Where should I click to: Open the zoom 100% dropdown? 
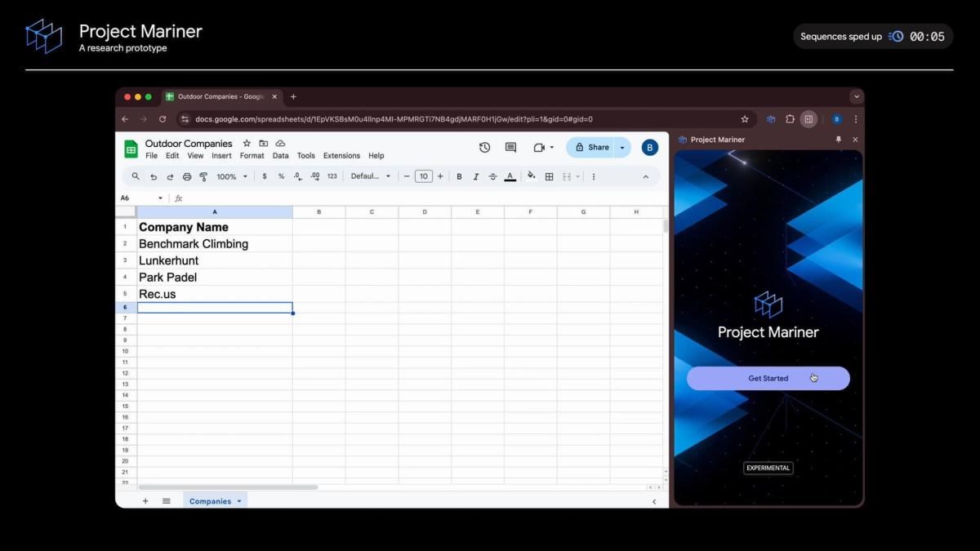pyautogui.click(x=232, y=176)
